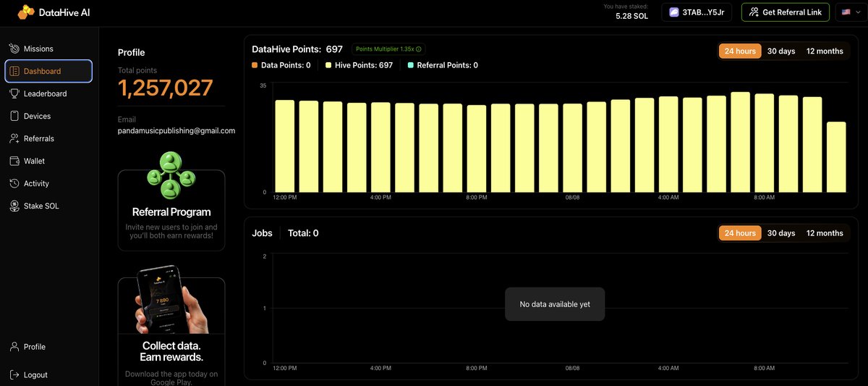Open the Collect data Earn rewards card

(x=171, y=332)
